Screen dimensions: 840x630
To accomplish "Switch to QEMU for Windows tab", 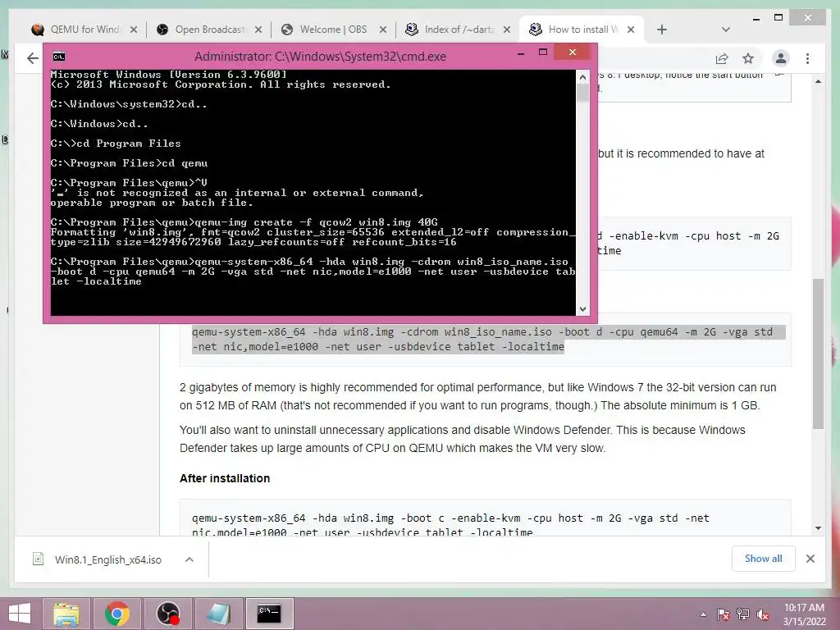I will (83, 30).
